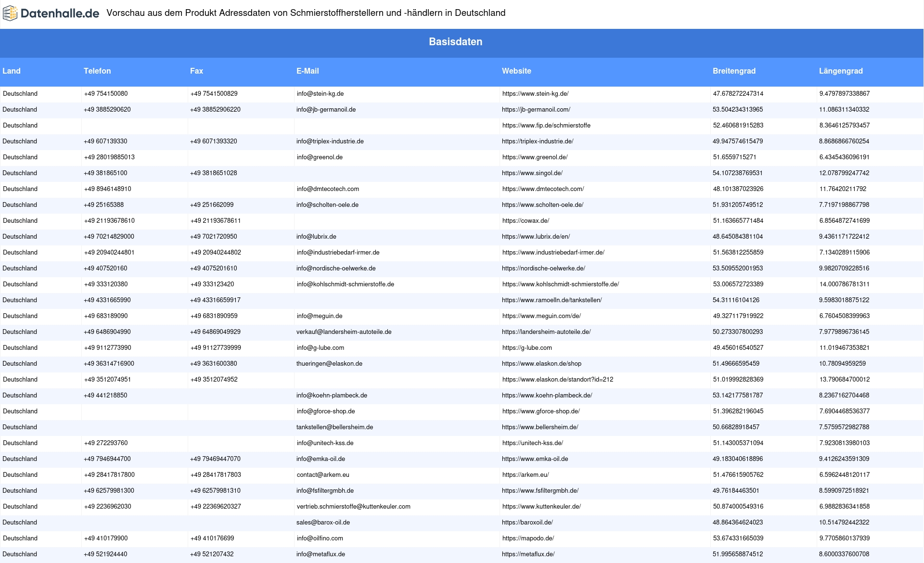Screen dimensions: 924x563
Task: Select email verkauf@landersheim-autoteile.de
Action: (344, 332)
